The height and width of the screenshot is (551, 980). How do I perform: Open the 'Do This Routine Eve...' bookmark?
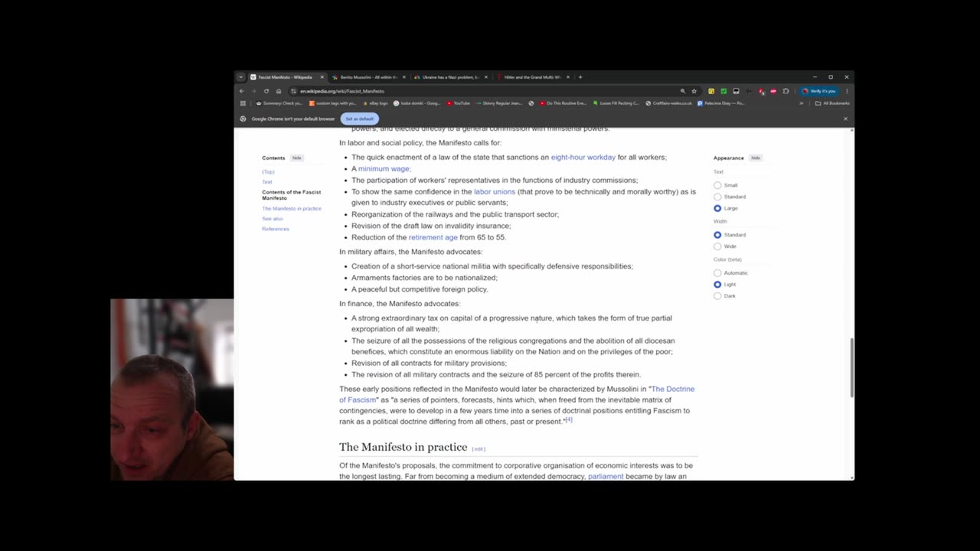[x=563, y=103]
